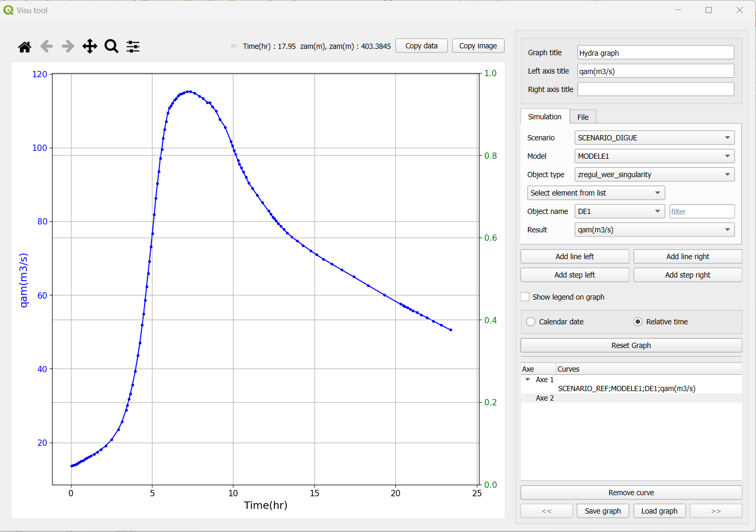Click Add step right button

click(x=688, y=275)
